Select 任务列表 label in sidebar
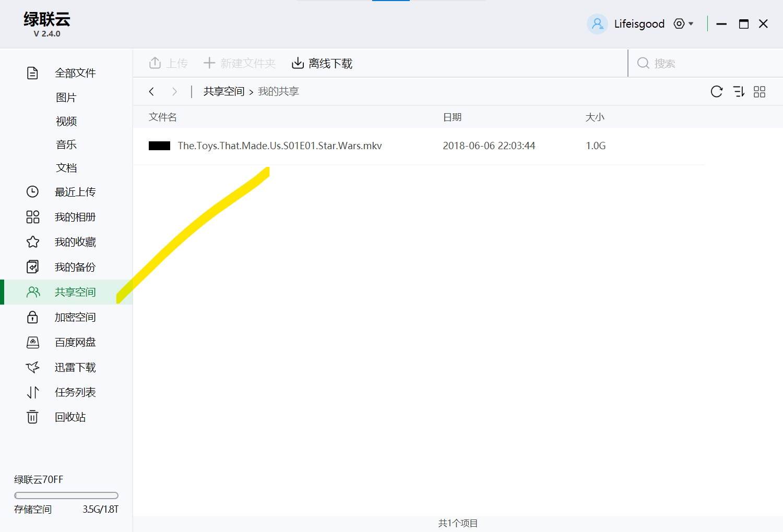Viewport: 783px width, 532px height. pyautogui.click(x=75, y=392)
